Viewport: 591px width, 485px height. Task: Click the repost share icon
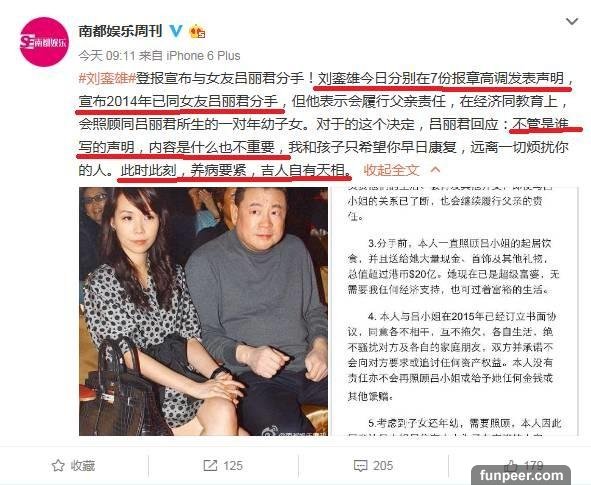tap(210, 465)
